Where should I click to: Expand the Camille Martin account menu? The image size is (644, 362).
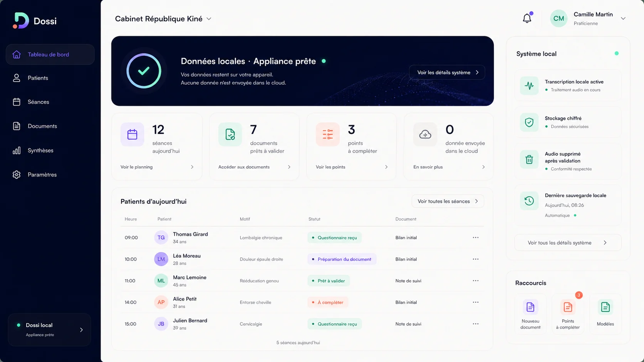point(623,18)
